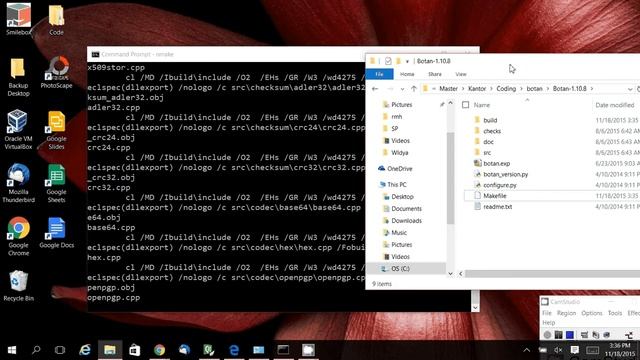Open the Google Sheets desktop shortcut
640x360 pixels.
point(56,183)
